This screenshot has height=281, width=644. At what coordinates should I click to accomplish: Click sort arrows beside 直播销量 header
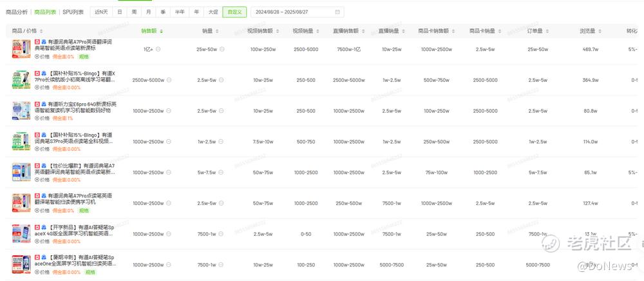(403, 31)
